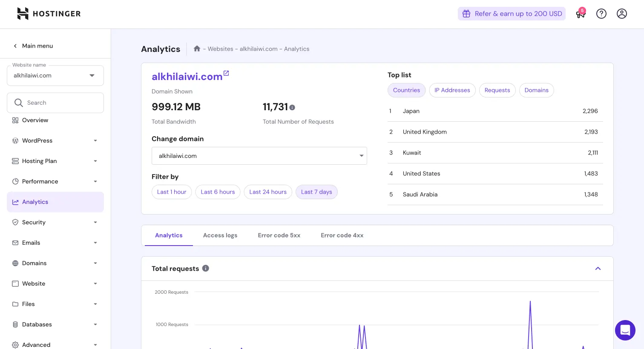644x349 pixels.
Task: Click the back arrow beside Main menu
Action: (15, 46)
